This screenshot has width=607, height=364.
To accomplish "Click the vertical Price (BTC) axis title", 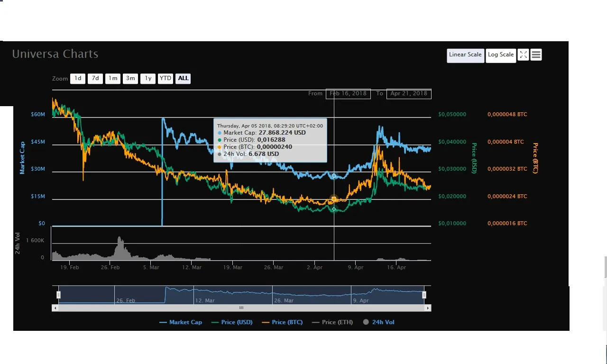I will pyautogui.click(x=535, y=158).
